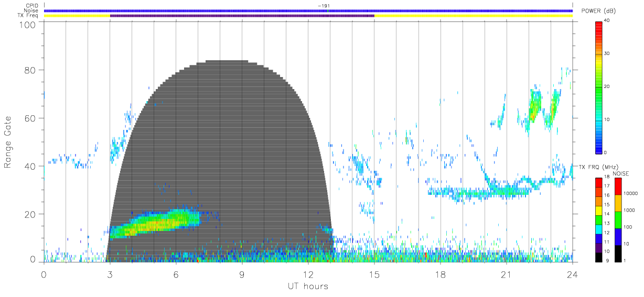Image resolution: width=644 pixels, height=297 pixels.
Task: Click the 21 tick on UT hours axis
Action: (x=506, y=274)
